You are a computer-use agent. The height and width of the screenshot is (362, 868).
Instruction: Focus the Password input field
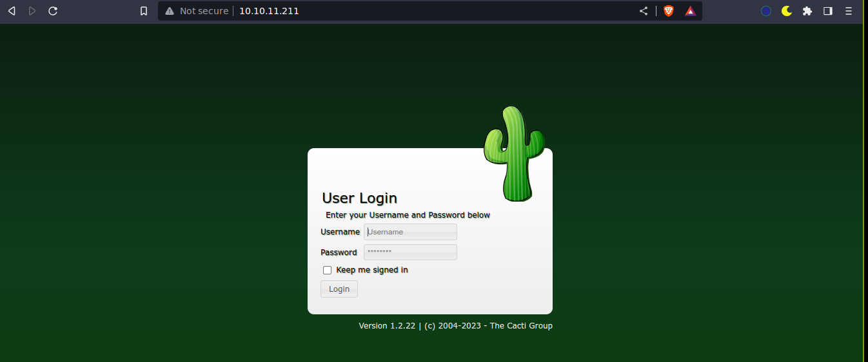(x=410, y=252)
